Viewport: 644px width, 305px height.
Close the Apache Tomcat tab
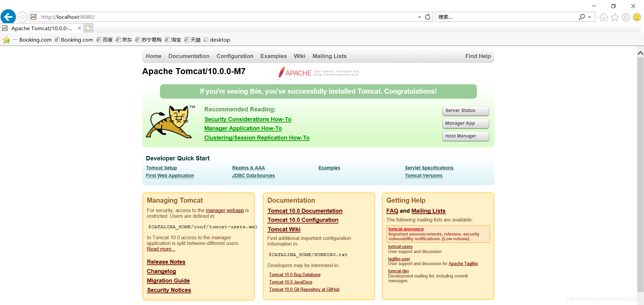(x=79, y=28)
